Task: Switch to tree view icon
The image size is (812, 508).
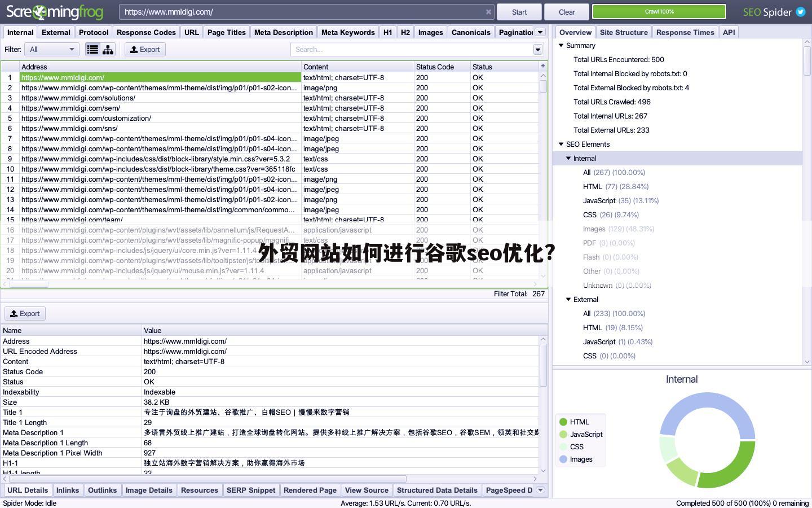Action: pyautogui.click(x=108, y=50)
